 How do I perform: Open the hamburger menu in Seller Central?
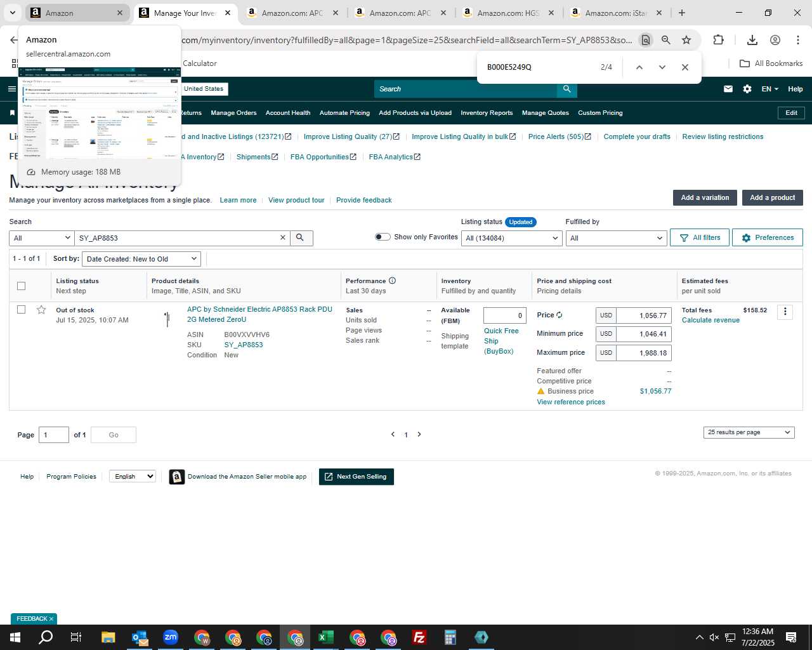point(12,89)
